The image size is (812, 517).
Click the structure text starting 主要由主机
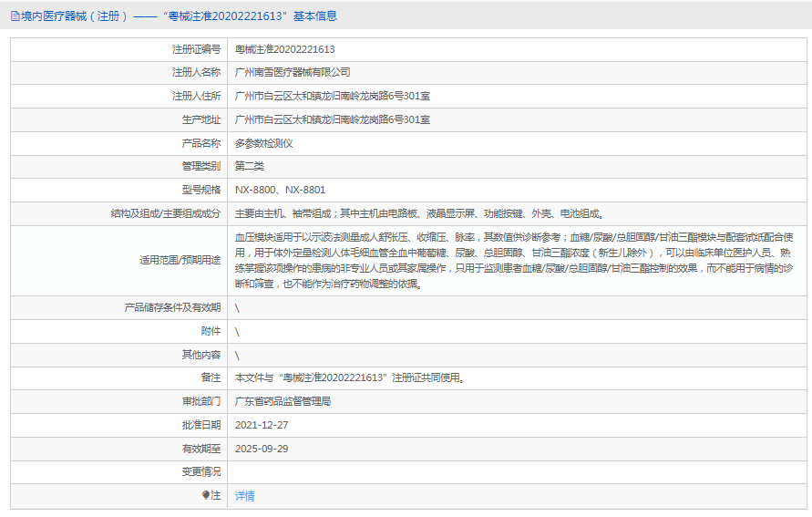420,214
